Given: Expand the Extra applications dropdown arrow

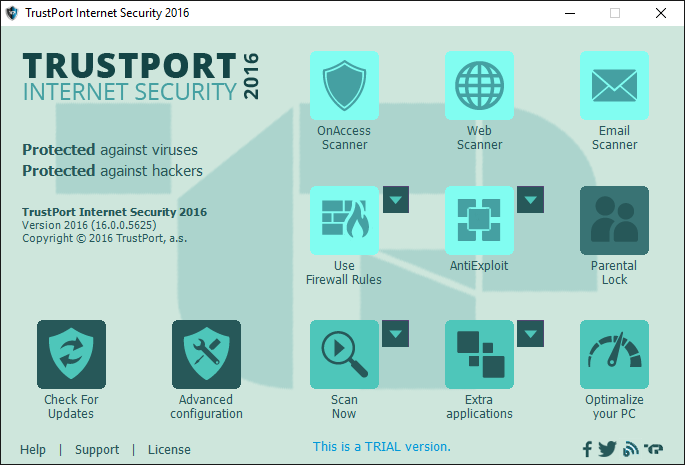Looking at the screenshot, I should pyautogui.click(x=530, y=334).
